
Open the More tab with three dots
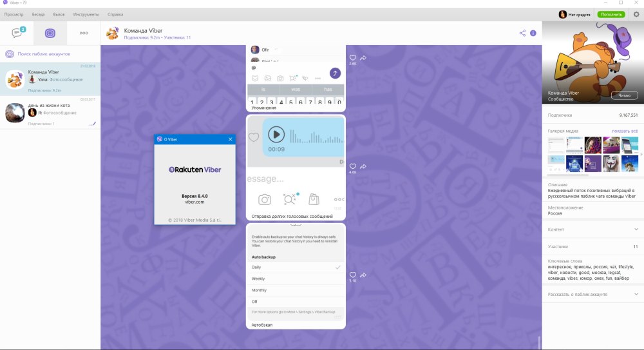[x=84, y=33]
